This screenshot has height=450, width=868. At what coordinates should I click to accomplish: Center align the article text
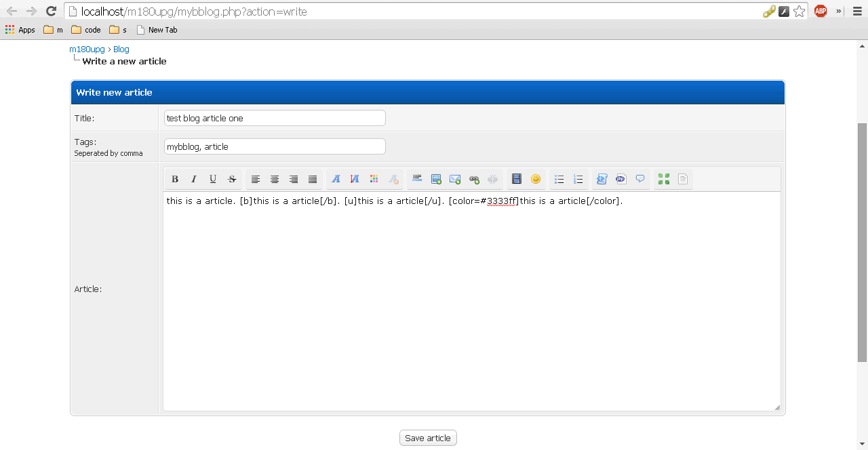pos(275,179)
